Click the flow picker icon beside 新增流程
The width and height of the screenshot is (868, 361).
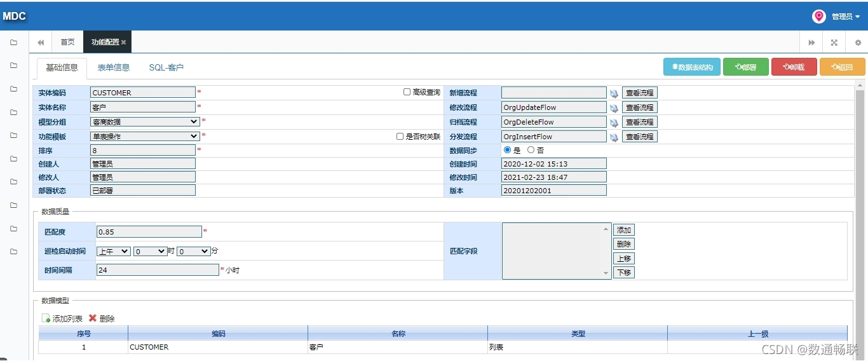[x=614, y=93]
